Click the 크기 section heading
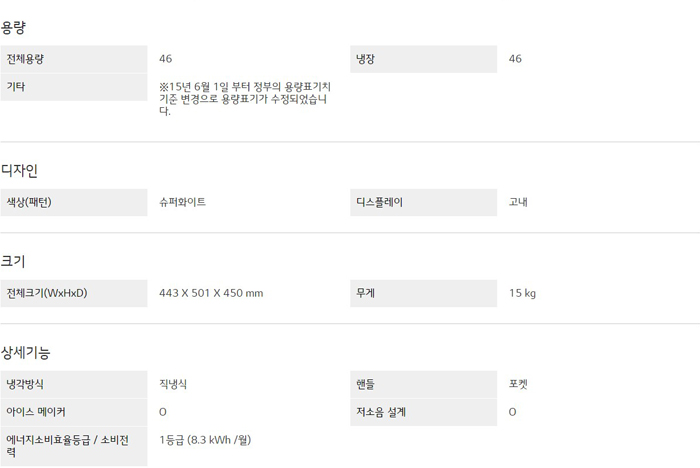This screenshot has height=468, width=700. coord(14,261)
